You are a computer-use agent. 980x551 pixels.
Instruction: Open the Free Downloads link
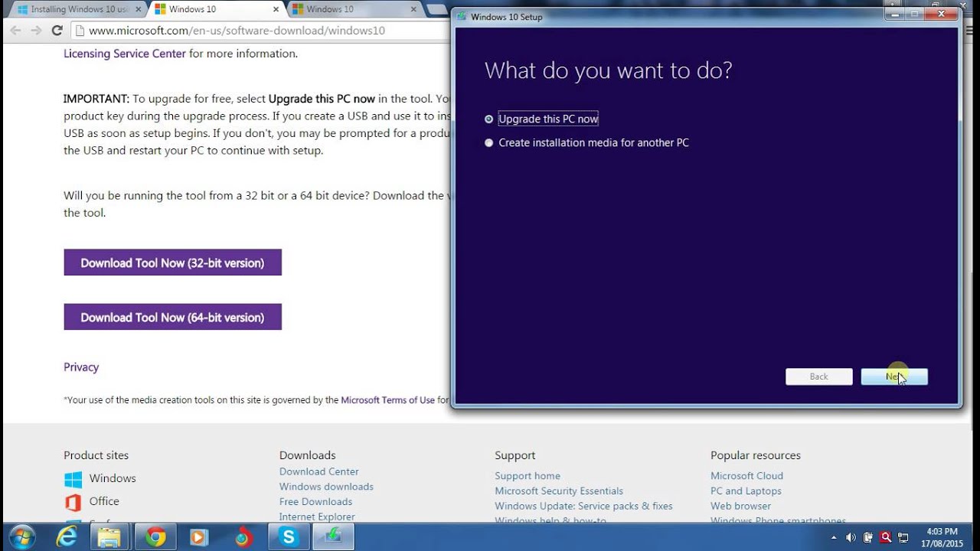point(315,502)
